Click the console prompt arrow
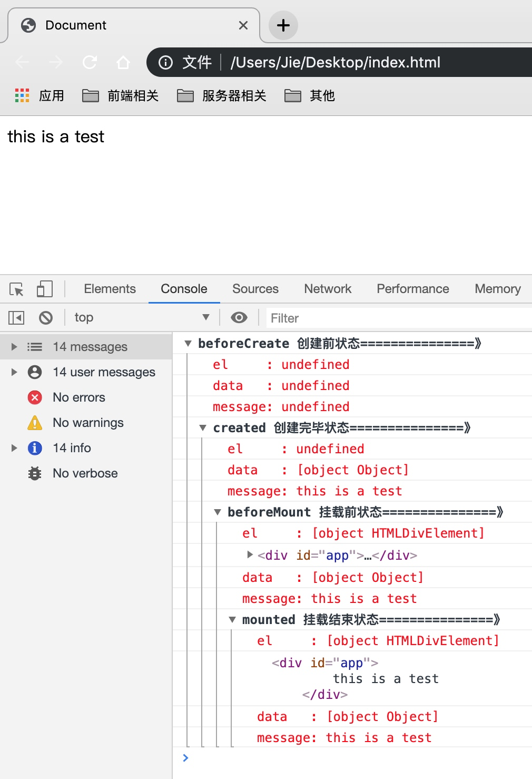Viewport: 532px width, 779px height. [185, 758]
